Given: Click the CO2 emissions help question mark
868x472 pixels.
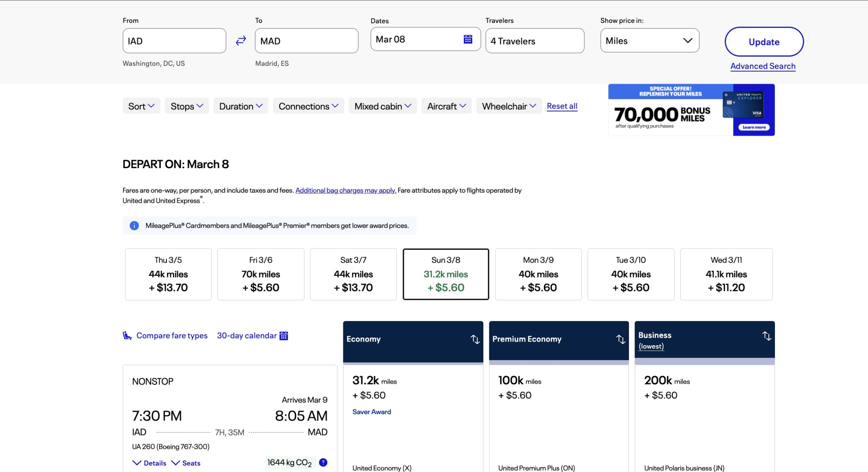Looking at the screenshot, I should click(323, 462).
